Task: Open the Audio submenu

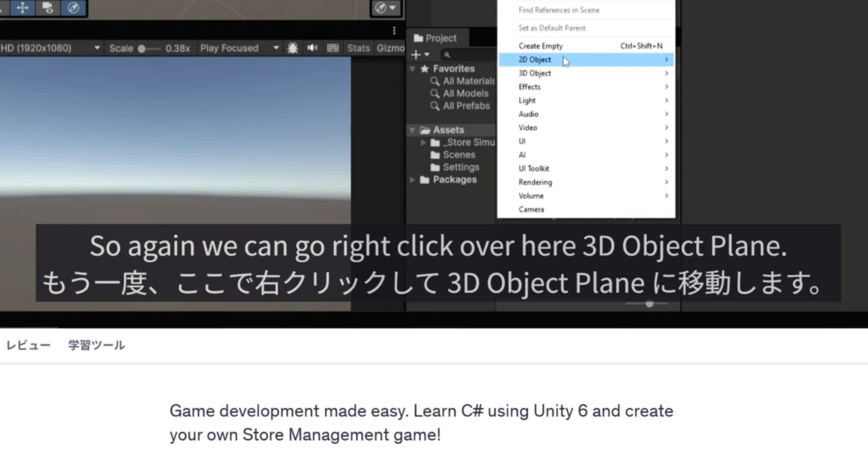Action: 586,114
